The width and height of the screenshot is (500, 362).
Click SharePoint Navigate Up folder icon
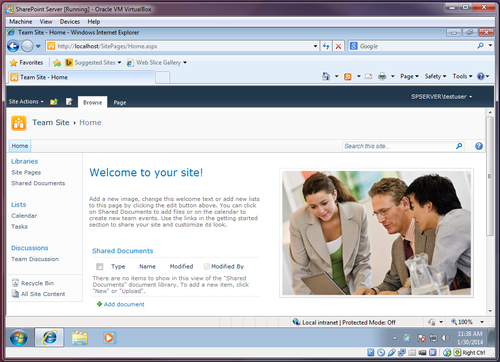pos(54,102)
